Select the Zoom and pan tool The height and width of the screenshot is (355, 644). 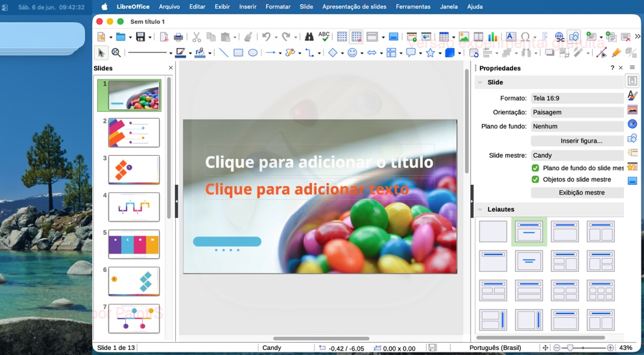click(116, 53)
